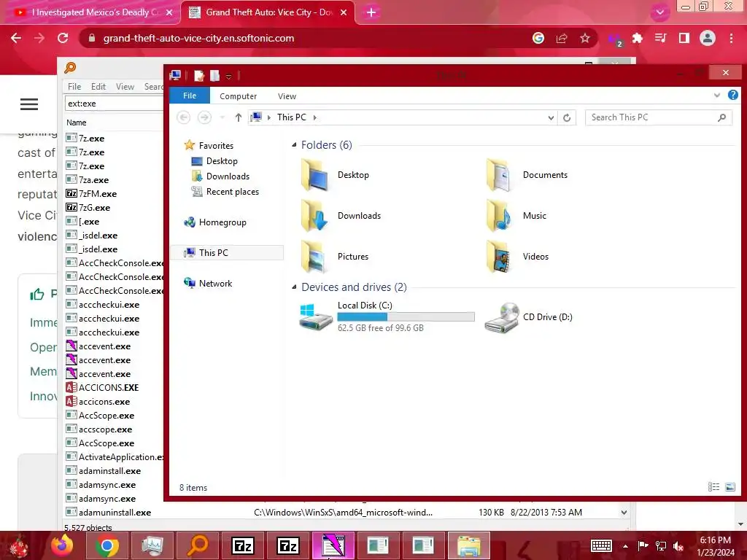Open the Chrome three-dot menu
The width and height of the screenshot is (747, 560).
point(731,38)
